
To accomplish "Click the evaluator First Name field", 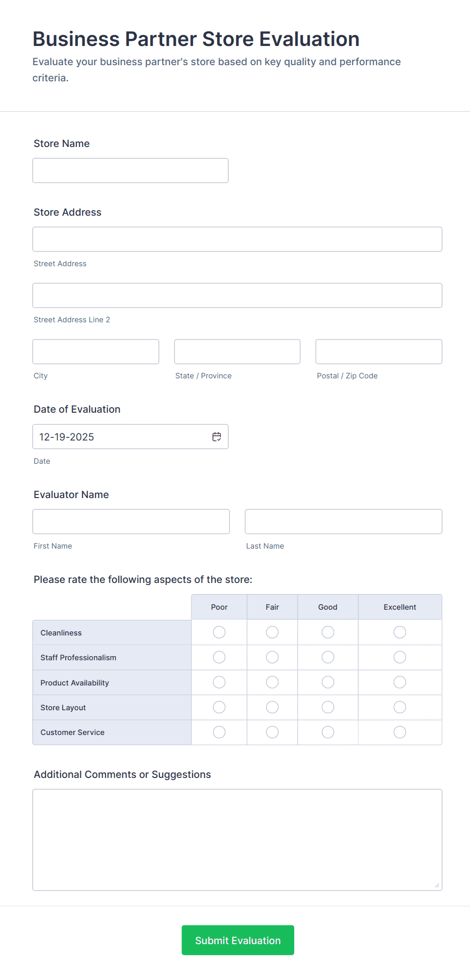I will tap(130, 521).
